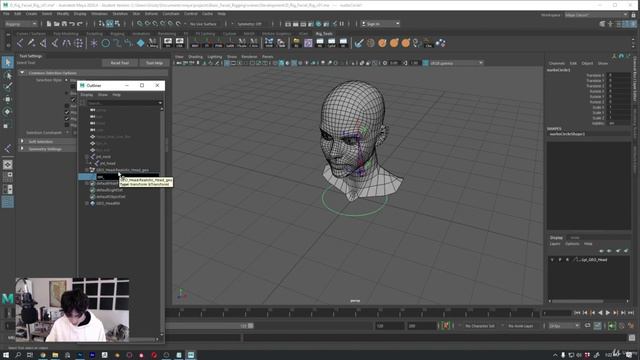Toggle visibility V of Lyr_GEO_Head layer

(552, 260)
